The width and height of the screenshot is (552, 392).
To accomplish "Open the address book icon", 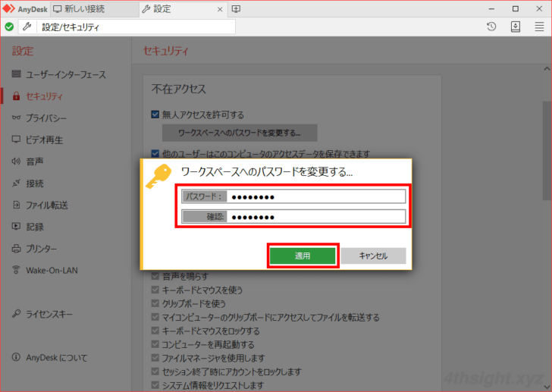I will (516, 27).
